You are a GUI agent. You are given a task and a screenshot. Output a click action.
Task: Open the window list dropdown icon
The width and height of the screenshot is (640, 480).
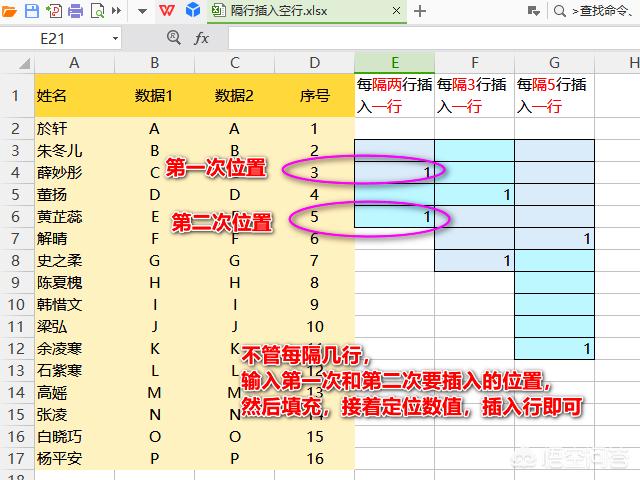point(533,11)
